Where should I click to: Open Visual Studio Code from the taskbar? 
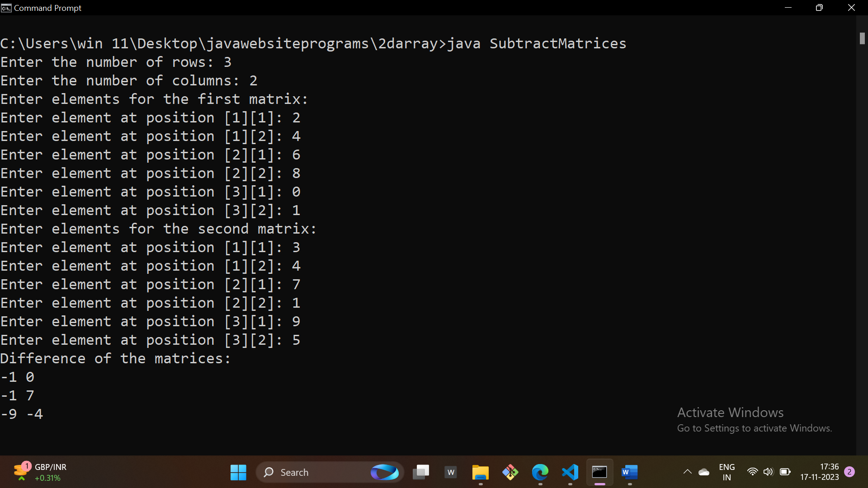tap(570, 472)
